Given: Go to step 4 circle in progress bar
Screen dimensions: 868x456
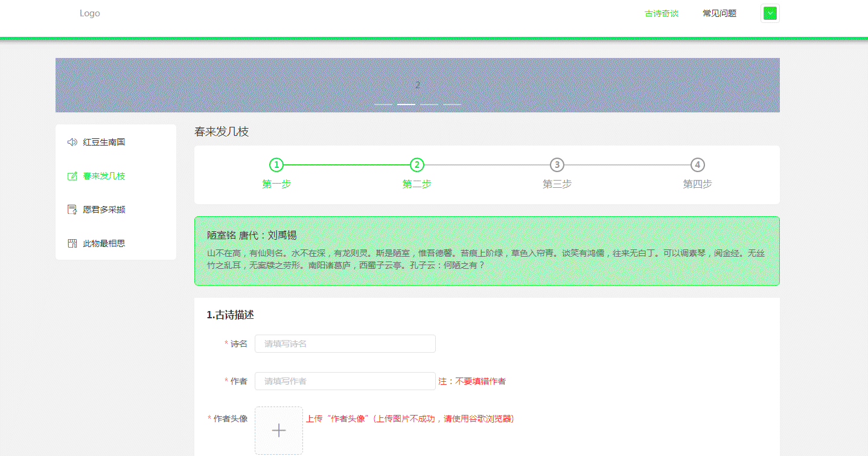Looking at the screenshot, I should (698, 165).
